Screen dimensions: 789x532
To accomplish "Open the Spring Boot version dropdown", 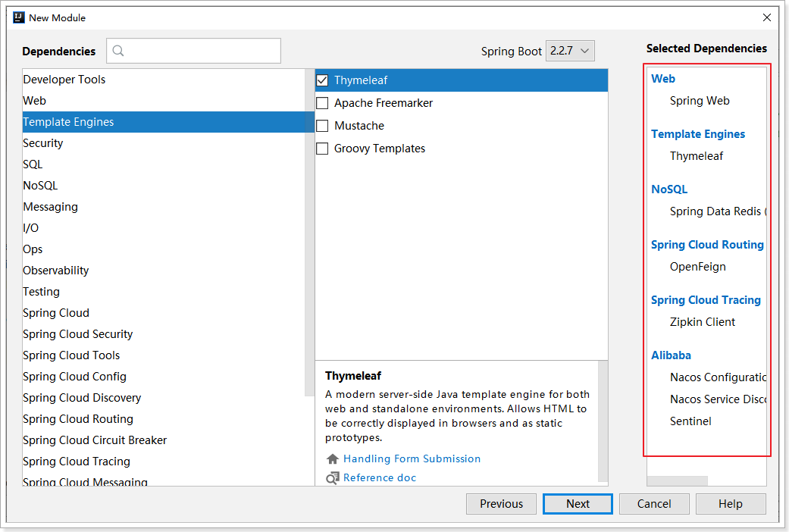I will (571, 52).
